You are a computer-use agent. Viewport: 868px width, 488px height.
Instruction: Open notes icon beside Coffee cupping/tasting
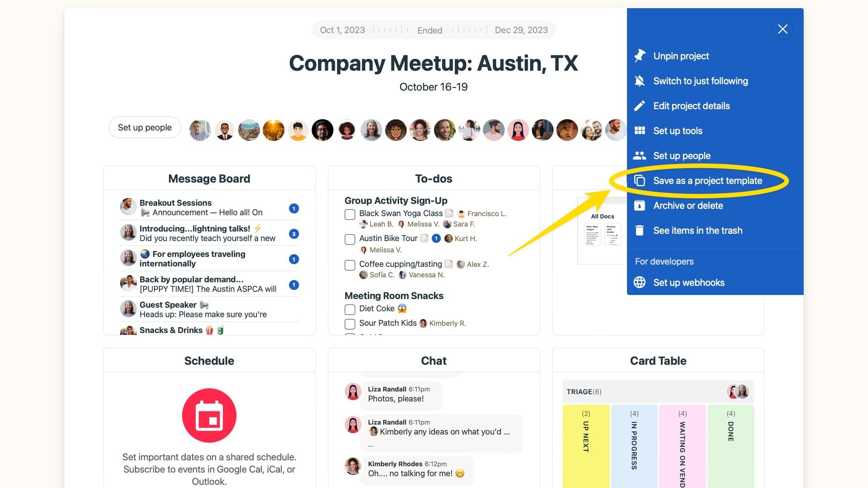click(x=448, y=264)
